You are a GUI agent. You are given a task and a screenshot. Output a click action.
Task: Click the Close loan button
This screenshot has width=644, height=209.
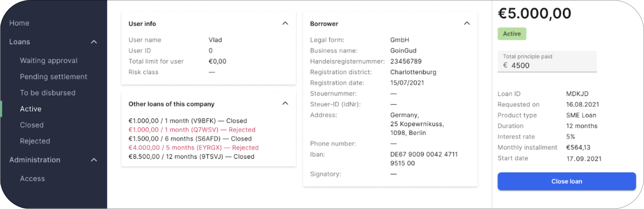567,181
